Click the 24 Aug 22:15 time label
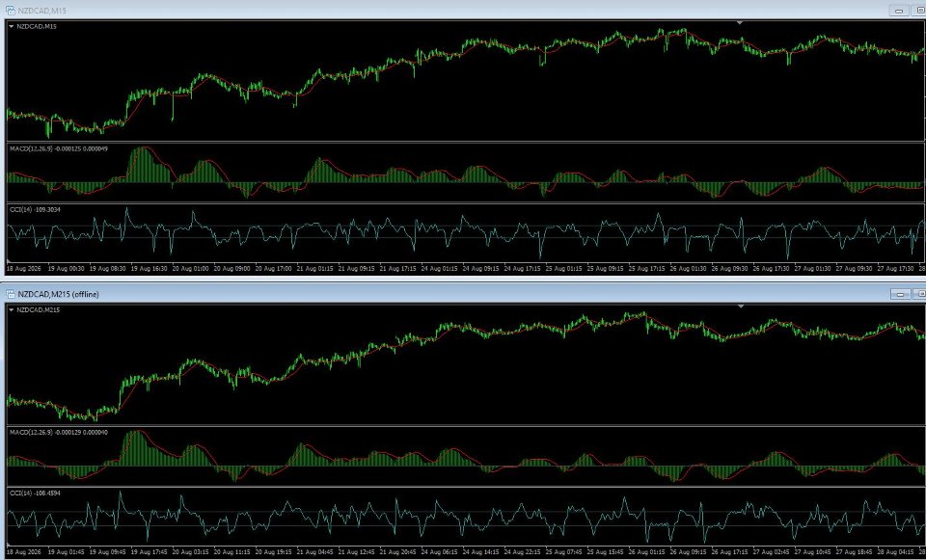 (x=522, y=553)
